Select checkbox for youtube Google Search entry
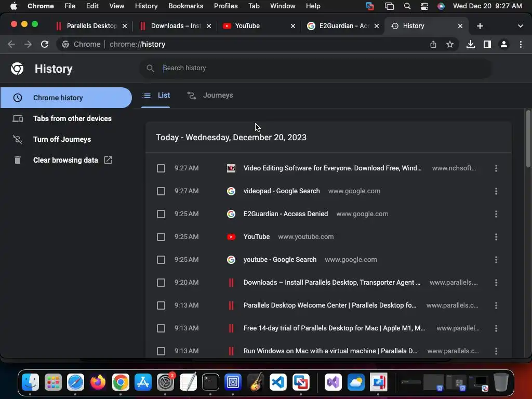The image size is (532, 399). click(x=161, y=260)
